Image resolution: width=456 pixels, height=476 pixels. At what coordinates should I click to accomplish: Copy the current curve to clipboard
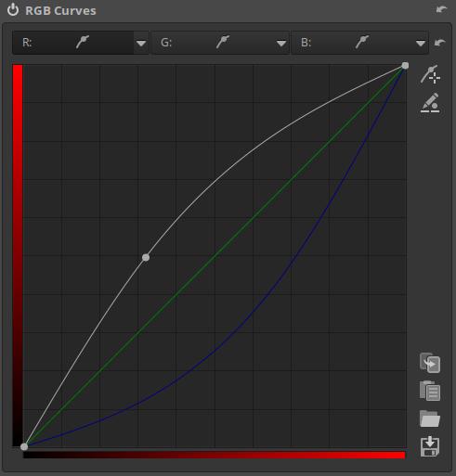coord(430,363)
